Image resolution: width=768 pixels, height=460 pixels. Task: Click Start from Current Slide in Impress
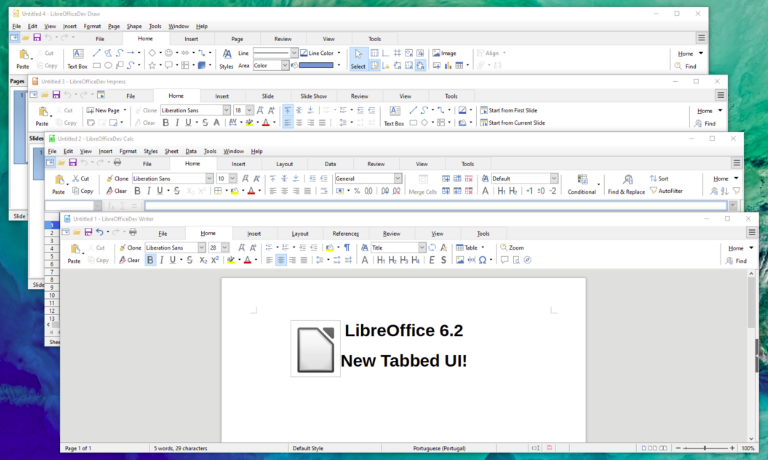pyautogui.click(x=512, y=122)
